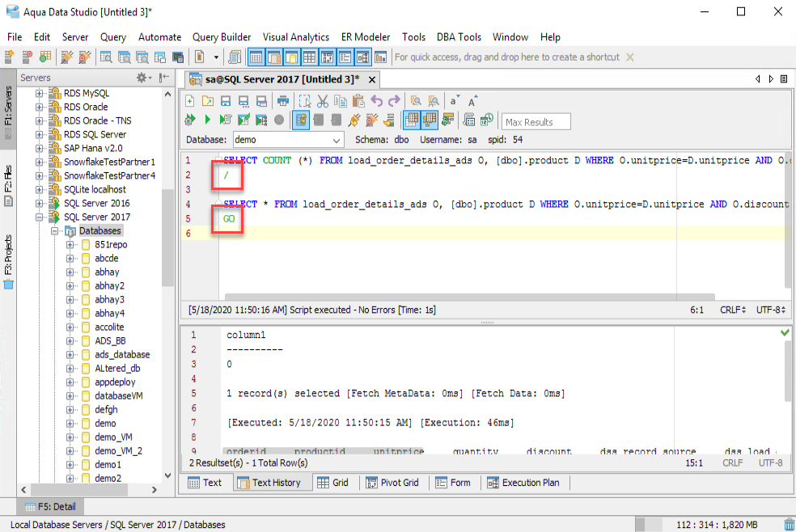The image size is (796, 532).
Task: Click the server connect plug icon in main toolbar
Action: (66, 57)
